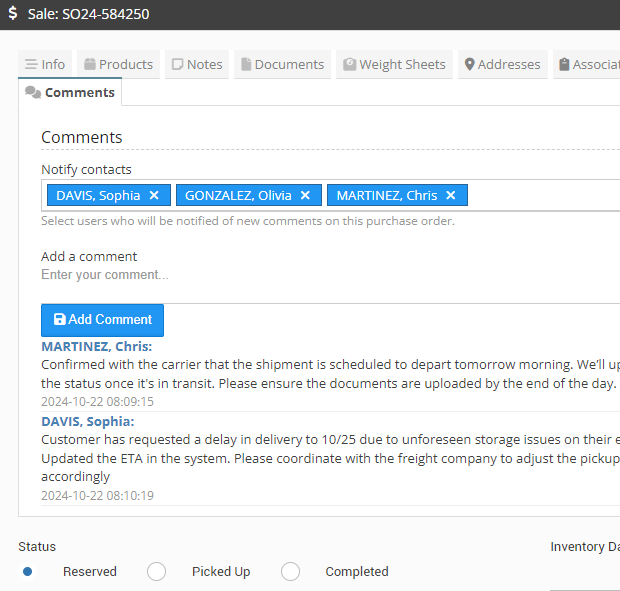Select the Completed status radio button
Viewport: 620px width, 591px height.
coord(291,572)
